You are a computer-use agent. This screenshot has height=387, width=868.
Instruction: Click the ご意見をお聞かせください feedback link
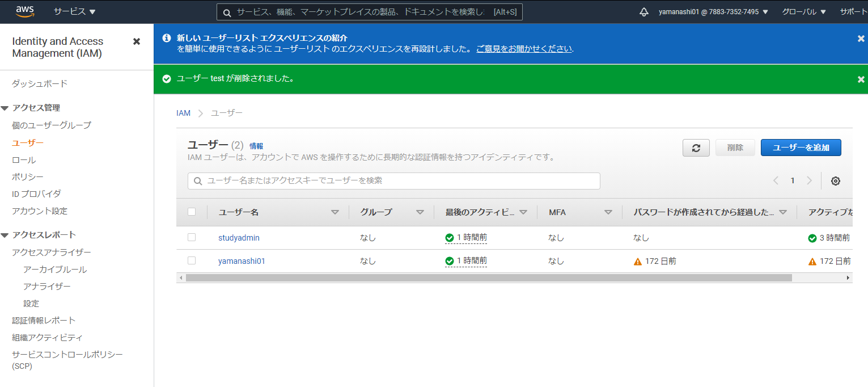[524, 49]
